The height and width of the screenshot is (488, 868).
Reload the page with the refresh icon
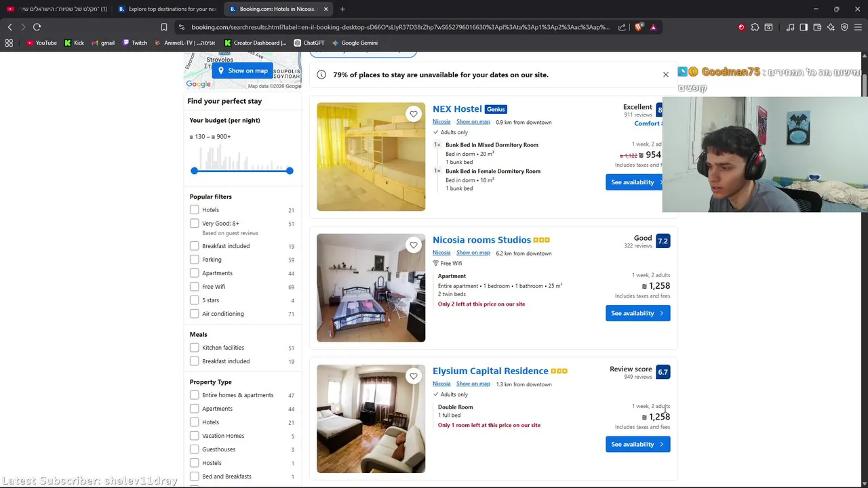[37, 27]
